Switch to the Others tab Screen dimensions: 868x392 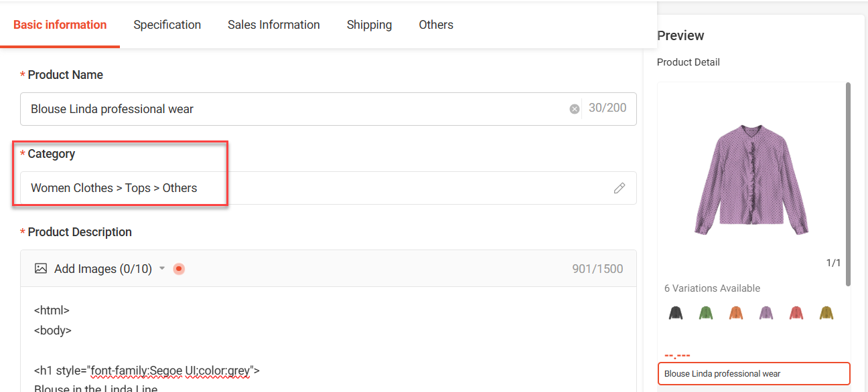coord(436,25)
